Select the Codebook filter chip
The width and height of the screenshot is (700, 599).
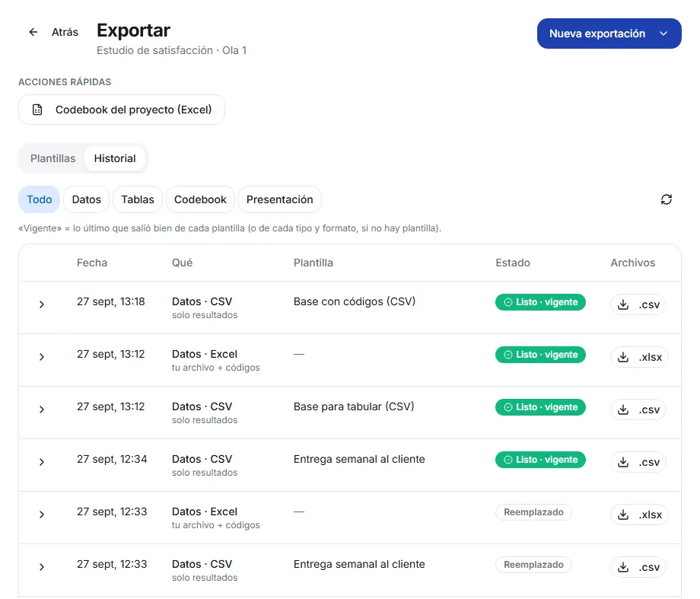[x=200, y=199]
